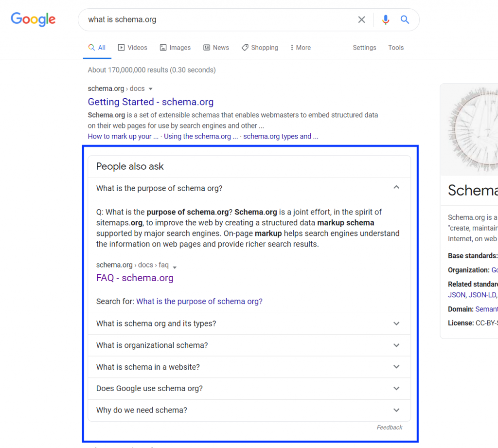Open the 'How to mark up your ...' sitelink
This screenshot has height=448, width=498.
point(123,136)
